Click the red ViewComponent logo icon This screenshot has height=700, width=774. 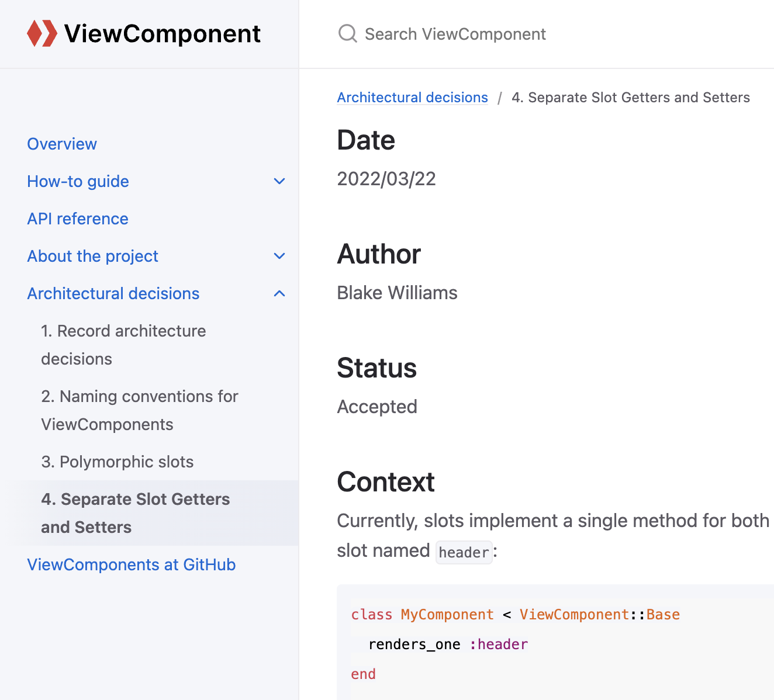tap(42, 33)
